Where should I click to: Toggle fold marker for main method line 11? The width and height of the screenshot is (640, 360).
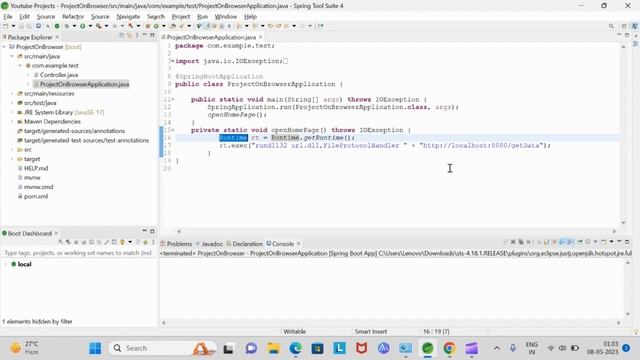(173, 100)
